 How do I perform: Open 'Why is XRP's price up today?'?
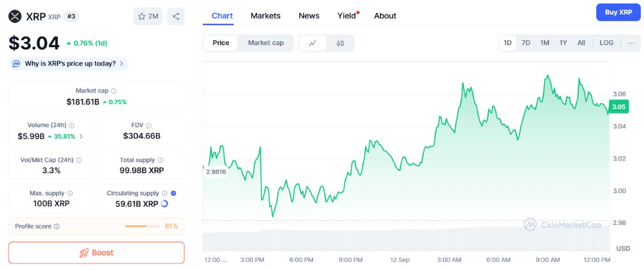click(x=69, y=63)
